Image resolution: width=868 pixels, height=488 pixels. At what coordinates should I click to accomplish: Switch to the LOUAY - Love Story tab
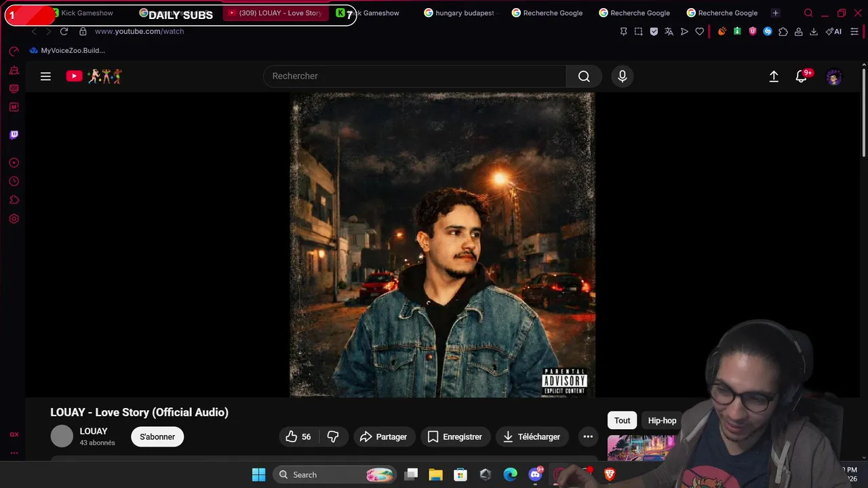tap(275, 13)
